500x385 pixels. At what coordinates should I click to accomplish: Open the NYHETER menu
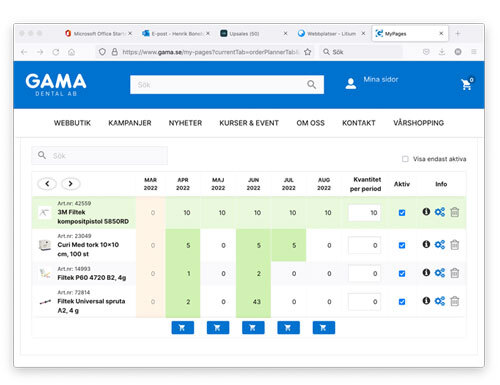click(185, 123)
